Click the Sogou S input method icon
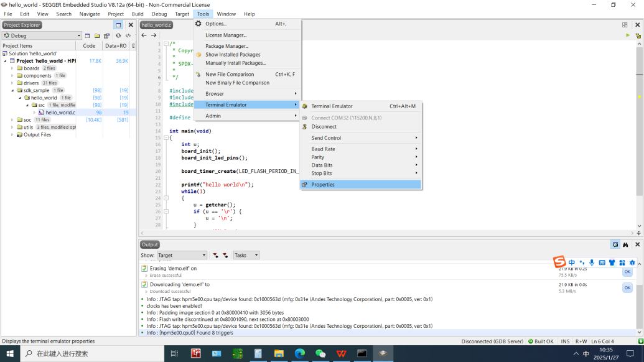 click(x=559, y=262)
